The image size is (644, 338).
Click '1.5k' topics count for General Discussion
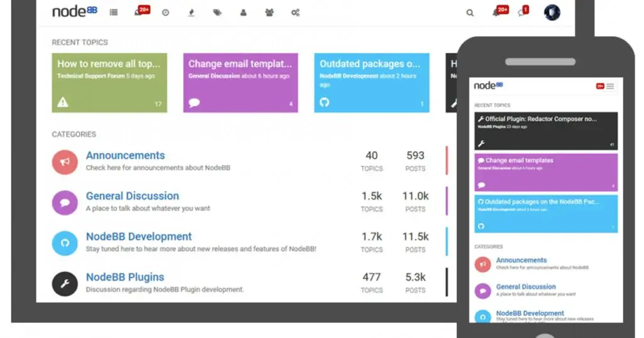(x=372, y=196)
